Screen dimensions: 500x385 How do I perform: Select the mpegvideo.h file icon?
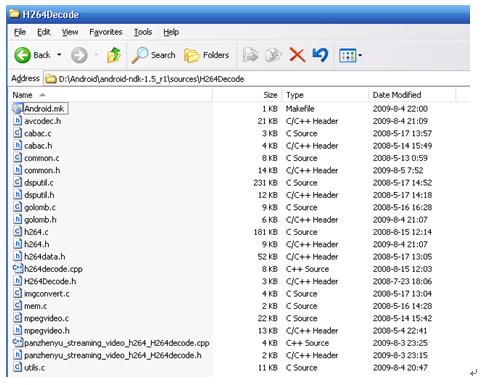[18, 330]
